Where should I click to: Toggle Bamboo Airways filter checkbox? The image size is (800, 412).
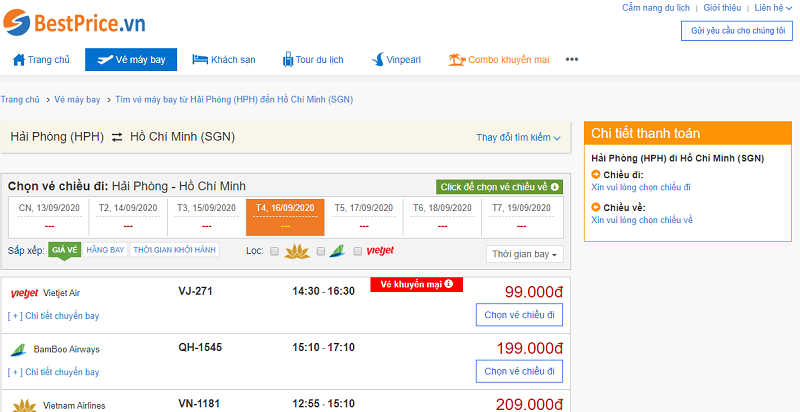click(321, 251)
